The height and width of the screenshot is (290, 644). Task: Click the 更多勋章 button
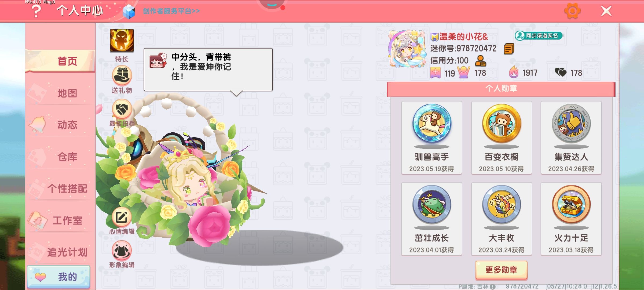501,270
